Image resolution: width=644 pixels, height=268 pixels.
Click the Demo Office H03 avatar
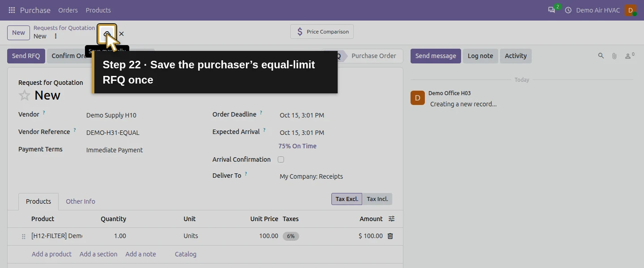click(418, 98)
